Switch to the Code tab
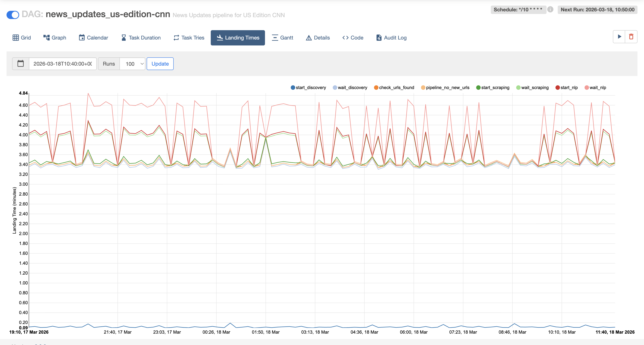Viewport: 644px width, 345px height. (x=353, y=38)
